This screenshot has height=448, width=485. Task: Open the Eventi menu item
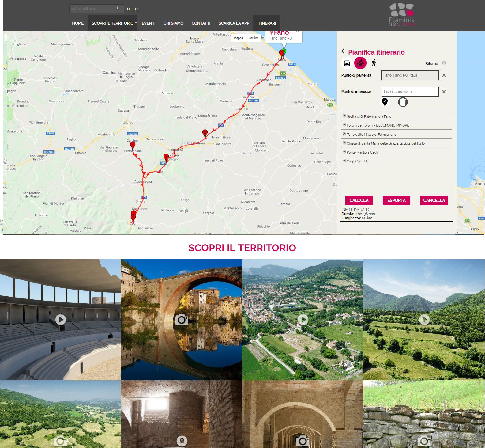tap(149, 23)
